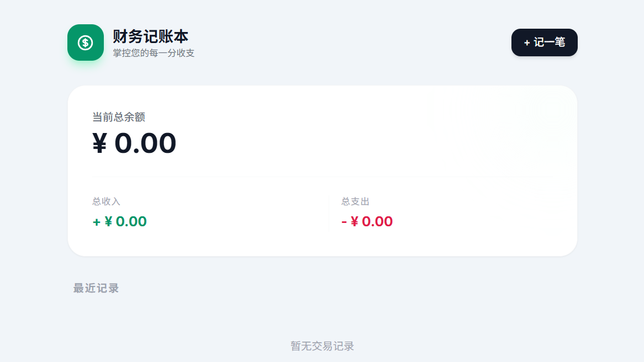Click the horizontal divider line inside the balance card
The width and height of the screenshot is (644, 362).
[x=322, y=177]
